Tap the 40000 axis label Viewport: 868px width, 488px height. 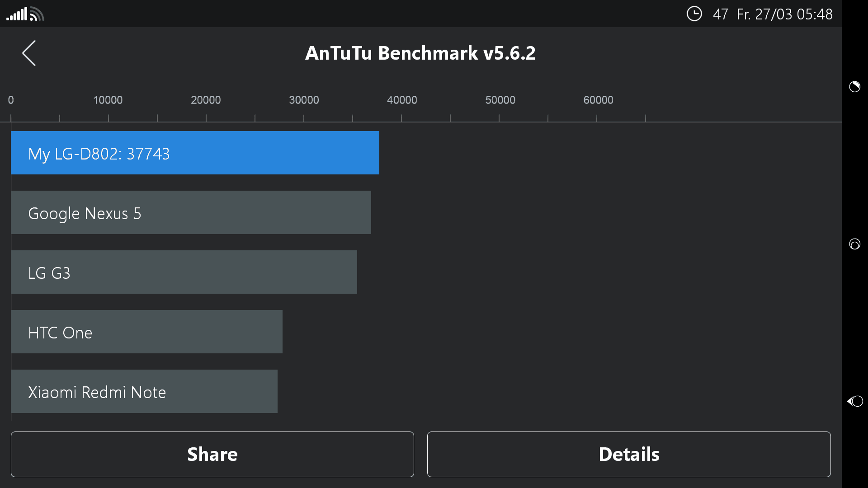point(402,100)
